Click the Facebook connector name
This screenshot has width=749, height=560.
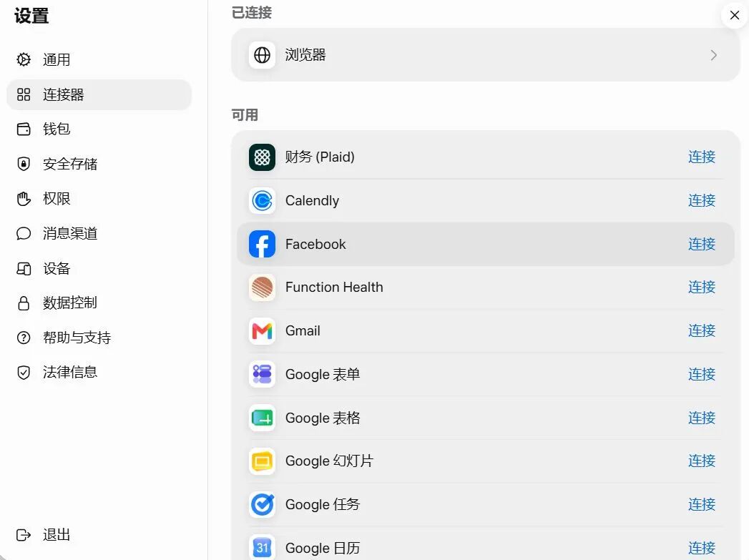(x=315, y=244)
